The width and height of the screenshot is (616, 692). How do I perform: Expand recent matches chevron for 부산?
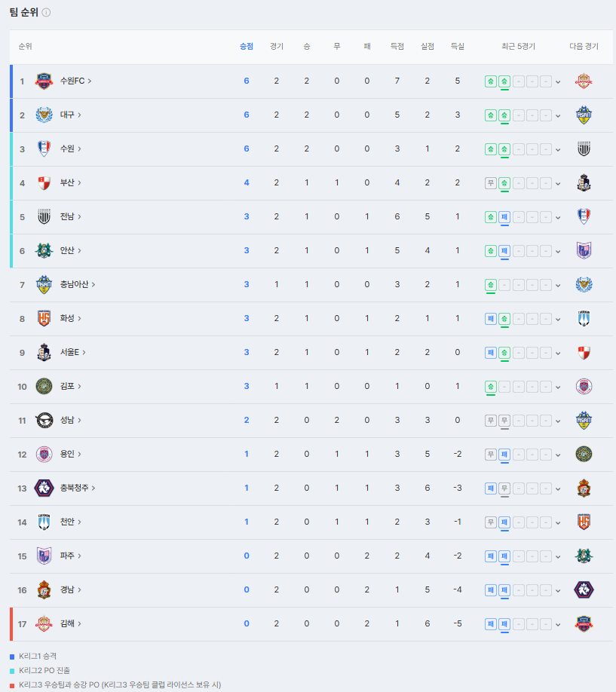pos(558,184)
